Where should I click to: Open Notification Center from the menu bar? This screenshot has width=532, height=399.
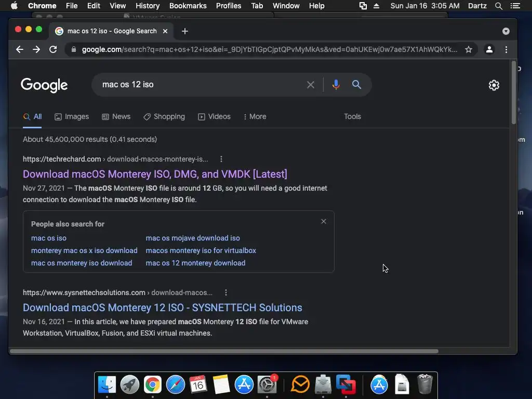[x=515, y=6]
